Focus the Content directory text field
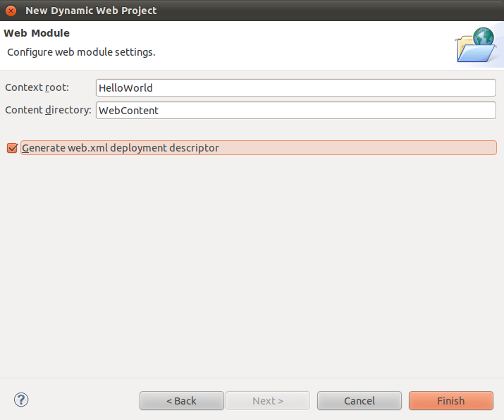 pos(296,111)
